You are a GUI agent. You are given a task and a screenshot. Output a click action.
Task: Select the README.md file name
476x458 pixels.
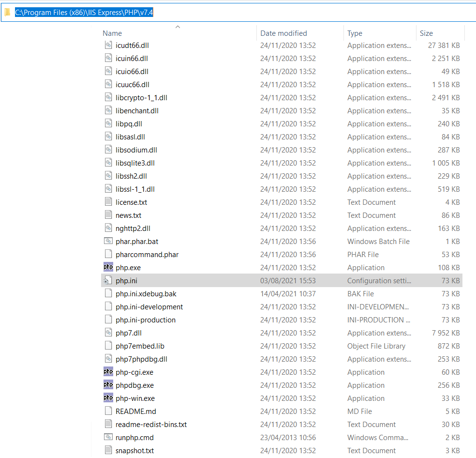pyautogui.click(x=135, y=411)
